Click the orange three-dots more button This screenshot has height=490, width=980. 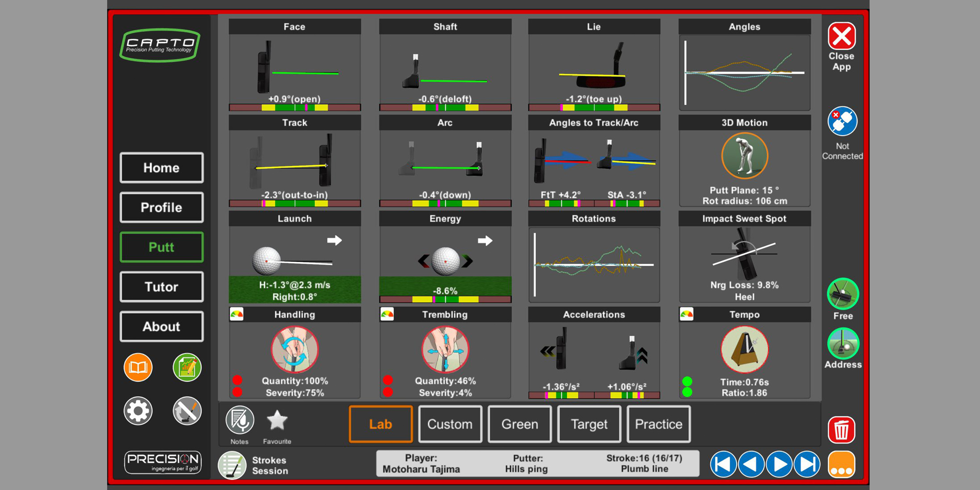841,465
